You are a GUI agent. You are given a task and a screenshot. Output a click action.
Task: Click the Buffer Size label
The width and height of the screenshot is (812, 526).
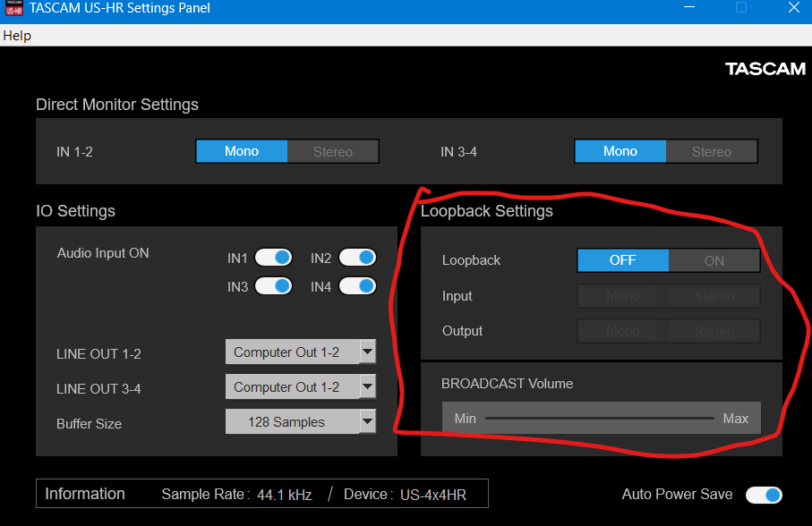(x=89, y=424)
